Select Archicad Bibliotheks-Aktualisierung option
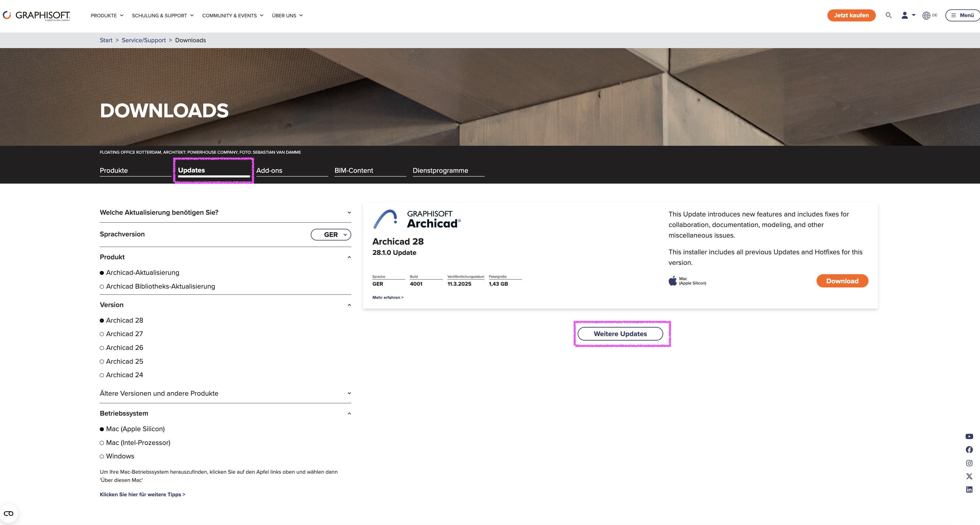980x525 pixels. [157, 286]
